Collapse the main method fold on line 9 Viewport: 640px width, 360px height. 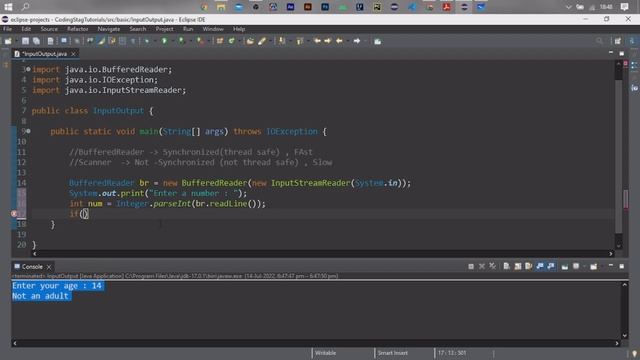(28, 131)
